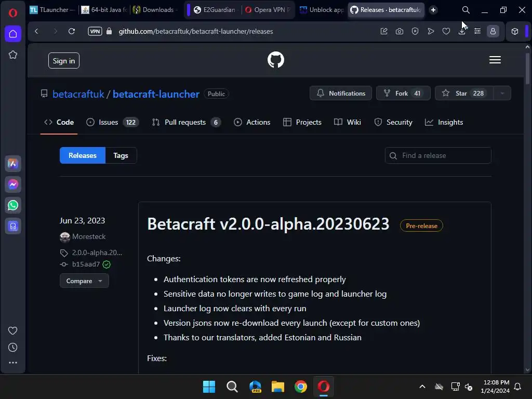Open the Wiki tab
532x399 pixels.
click(x=348, y=122)
